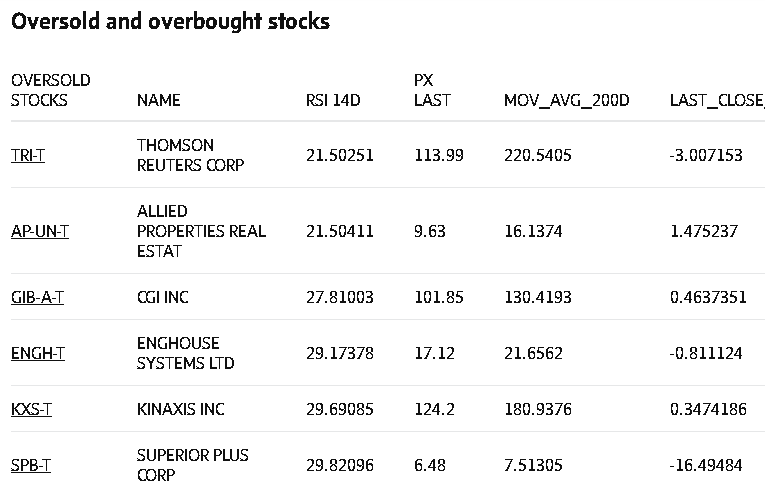765x496 pixels.
Task: Select the Thomson Reuters Corp name cell
Action: [x=190, y=155]
